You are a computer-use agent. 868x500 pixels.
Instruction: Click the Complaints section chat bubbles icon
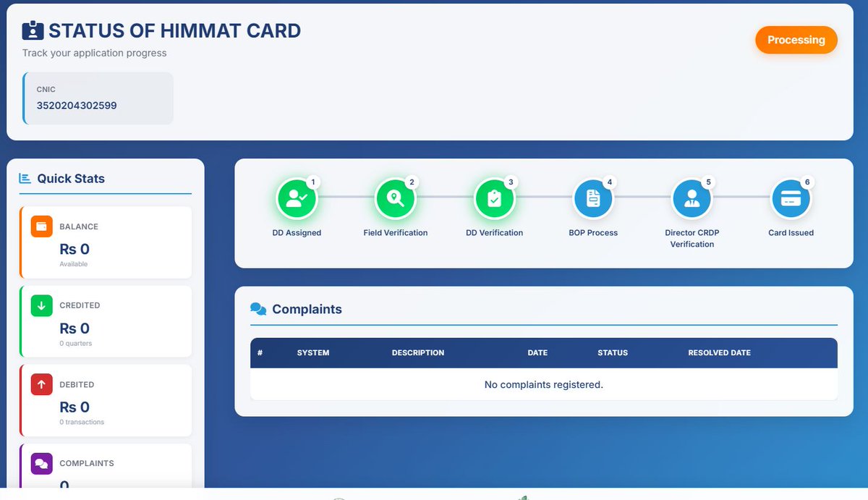point(258,309)
